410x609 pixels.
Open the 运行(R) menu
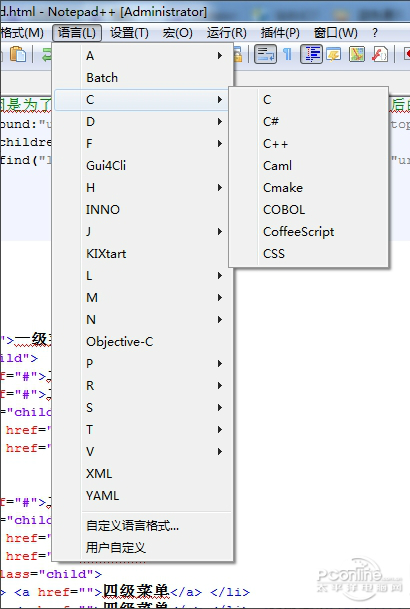(x=226, y=33)
